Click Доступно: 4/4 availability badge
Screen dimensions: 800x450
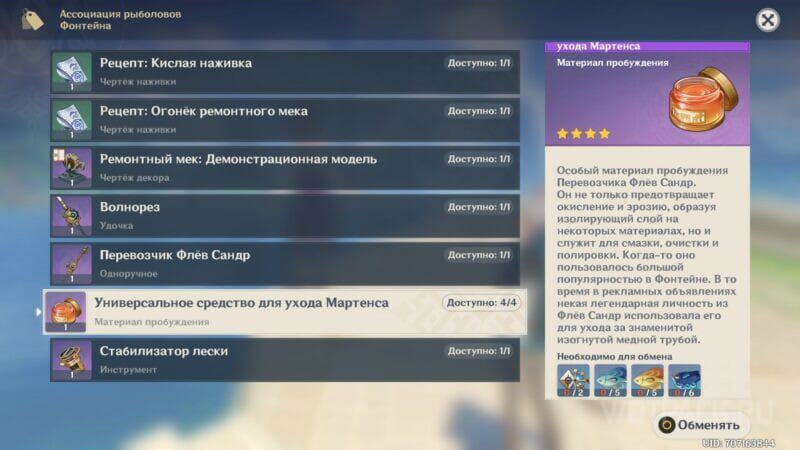(x=481, y=303)
